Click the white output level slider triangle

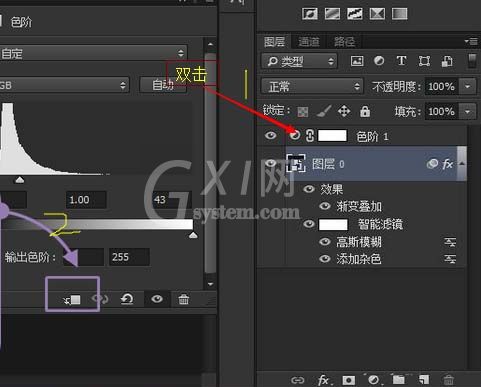coord(193,235)
